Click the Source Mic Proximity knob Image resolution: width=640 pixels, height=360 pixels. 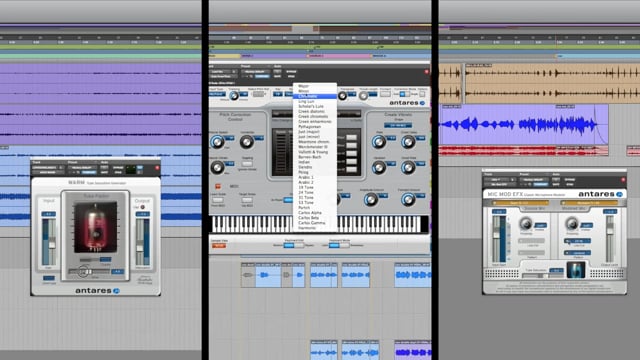(x=526, y=224)
